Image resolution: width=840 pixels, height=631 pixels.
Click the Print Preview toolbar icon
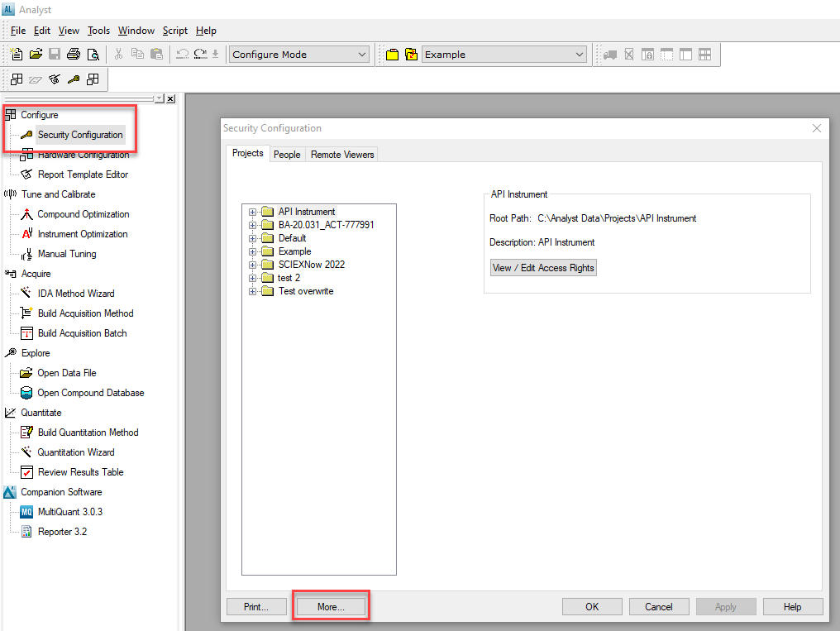93,54
